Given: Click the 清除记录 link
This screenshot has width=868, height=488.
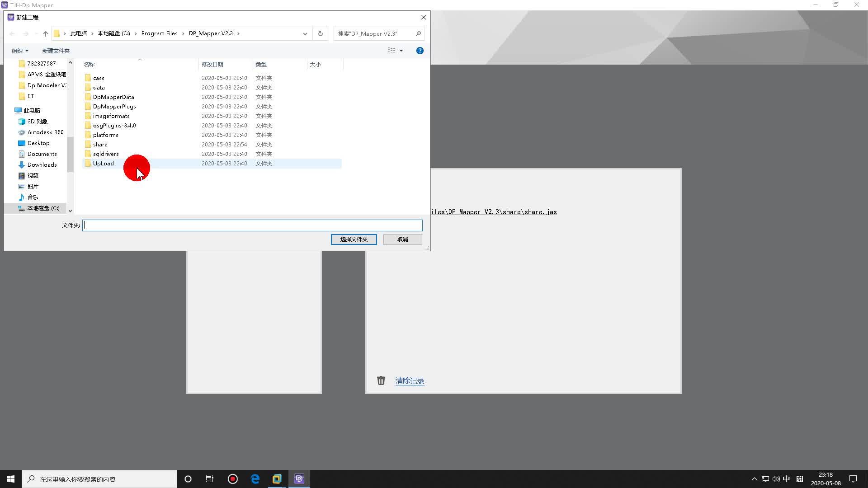Looking at the screenshot, I should 410,381.
